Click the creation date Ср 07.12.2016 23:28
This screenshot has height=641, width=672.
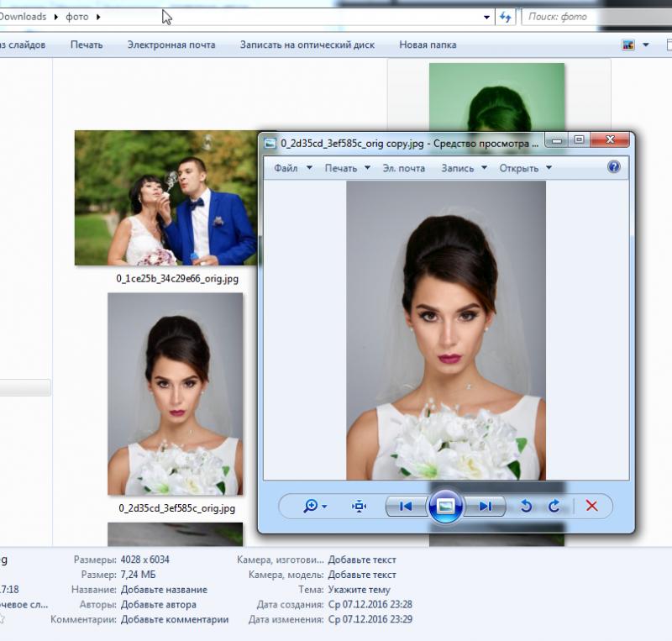[370, 605]
